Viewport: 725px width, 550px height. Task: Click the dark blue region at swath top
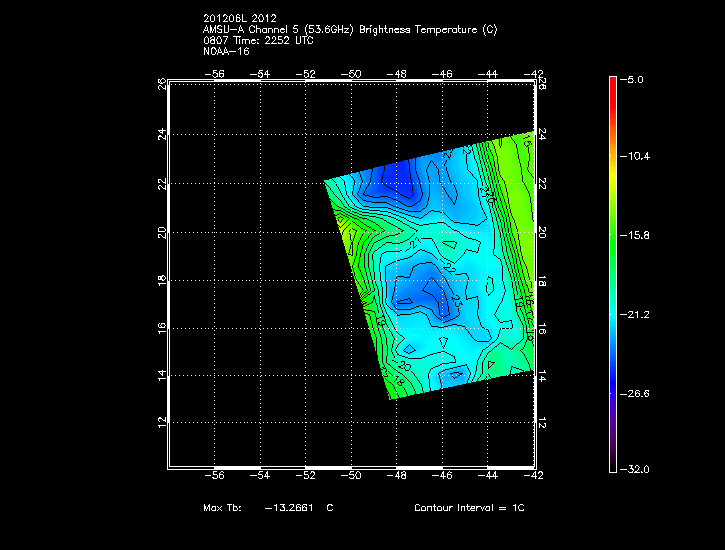pyautogui.click(x=393, y=180)
